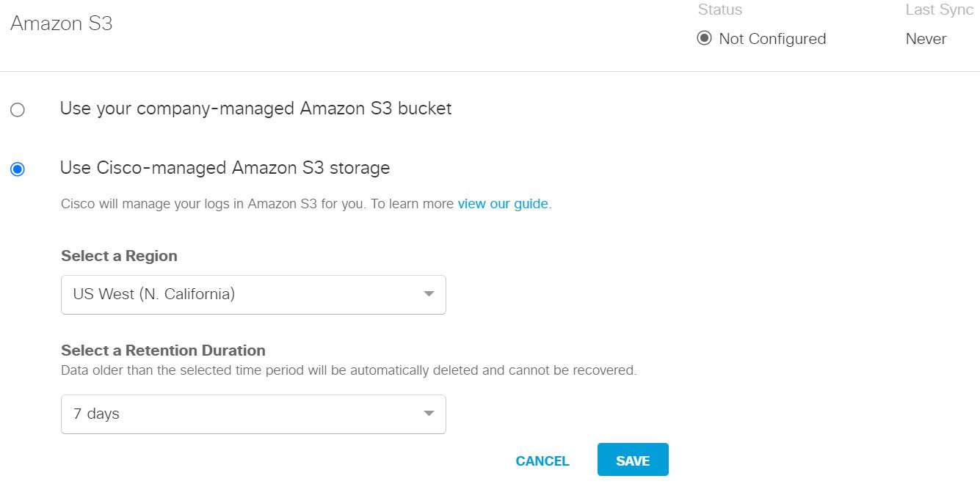The width and height of the screenshot is (980, 484).
Task: Open the 7 days retention dropdown
Action: tap(253, 414)
